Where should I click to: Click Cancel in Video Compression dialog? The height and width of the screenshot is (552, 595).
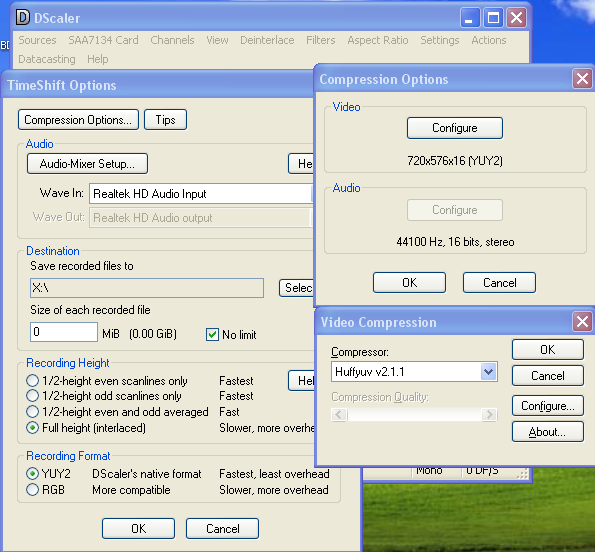coord(548,376)
